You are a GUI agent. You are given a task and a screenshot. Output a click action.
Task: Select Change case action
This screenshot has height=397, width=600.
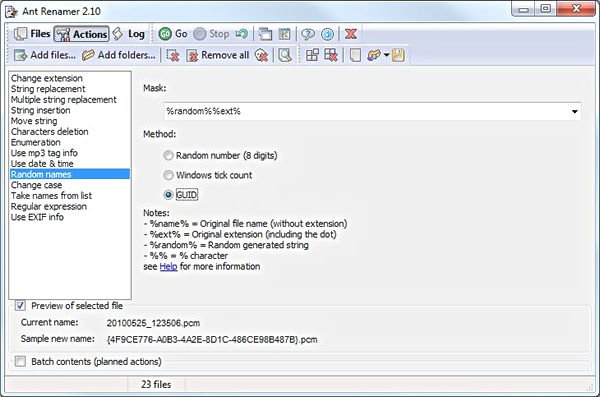click(x=36, y=185)
